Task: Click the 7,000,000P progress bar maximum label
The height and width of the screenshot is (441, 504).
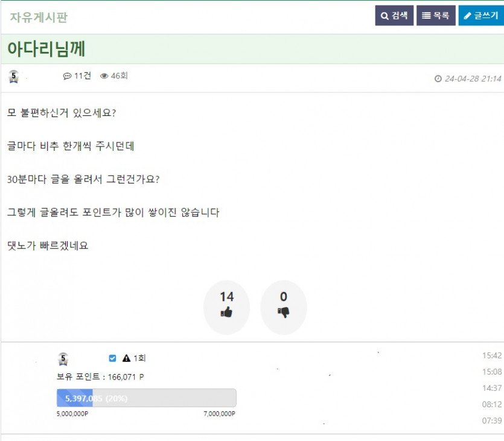Action: 219,414
